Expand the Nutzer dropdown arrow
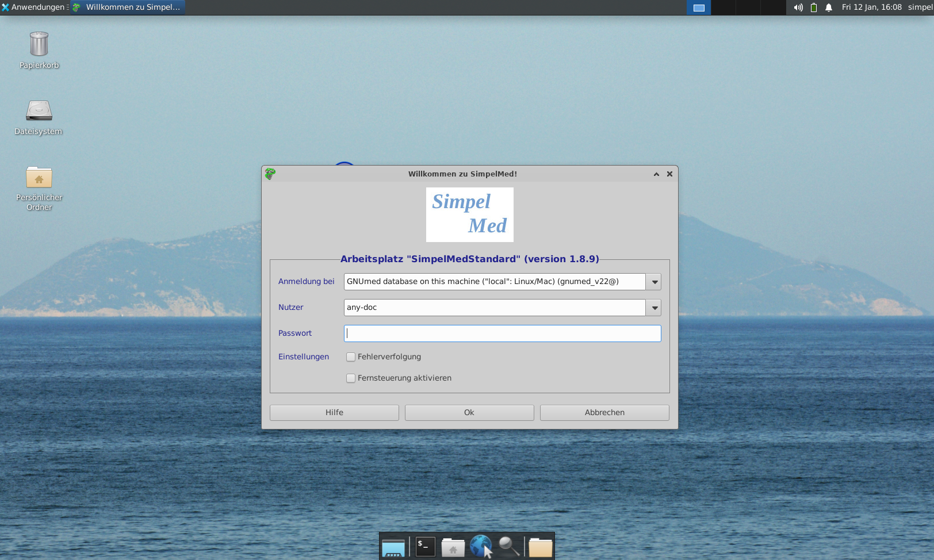The height and width of the screenshot is (560, 934). pos(654,308)
